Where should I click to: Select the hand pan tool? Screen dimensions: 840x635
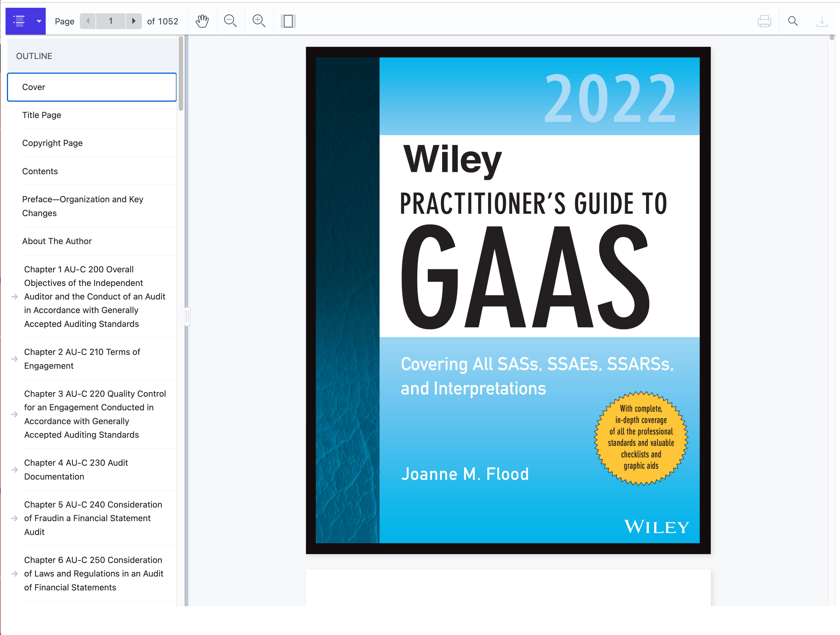[x=202, y=21]
